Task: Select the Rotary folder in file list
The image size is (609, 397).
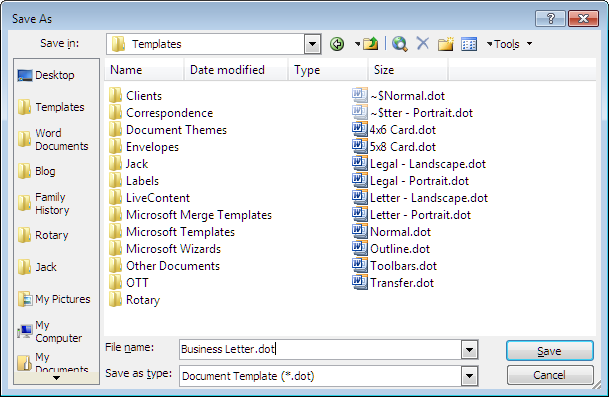Action: pos(134,300)
